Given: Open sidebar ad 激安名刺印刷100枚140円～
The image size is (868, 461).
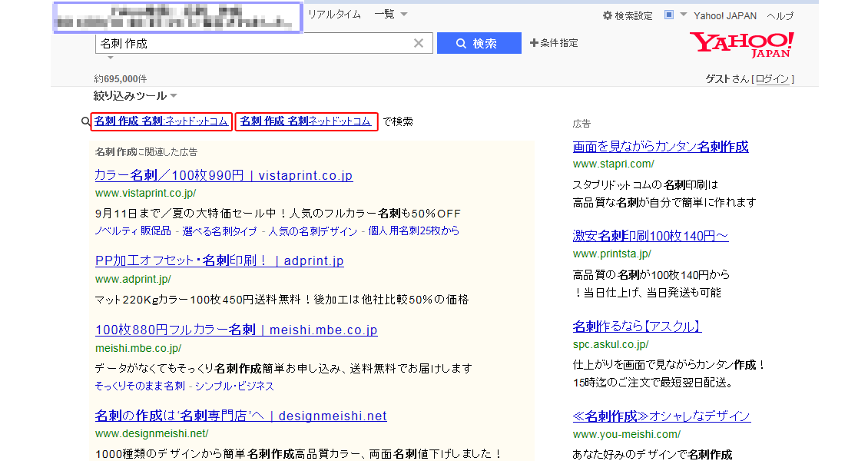Looking at the screenshot, I should click(651, 236).
